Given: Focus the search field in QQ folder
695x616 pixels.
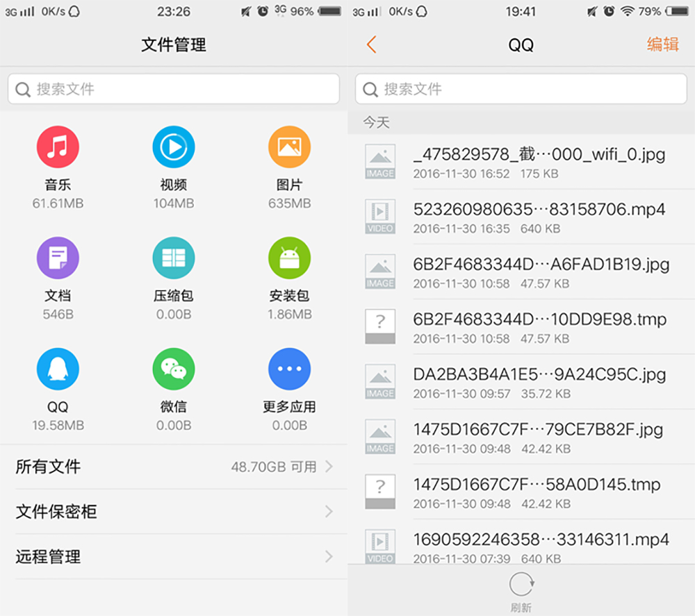Looking at the screenshot, I should 521,89.
